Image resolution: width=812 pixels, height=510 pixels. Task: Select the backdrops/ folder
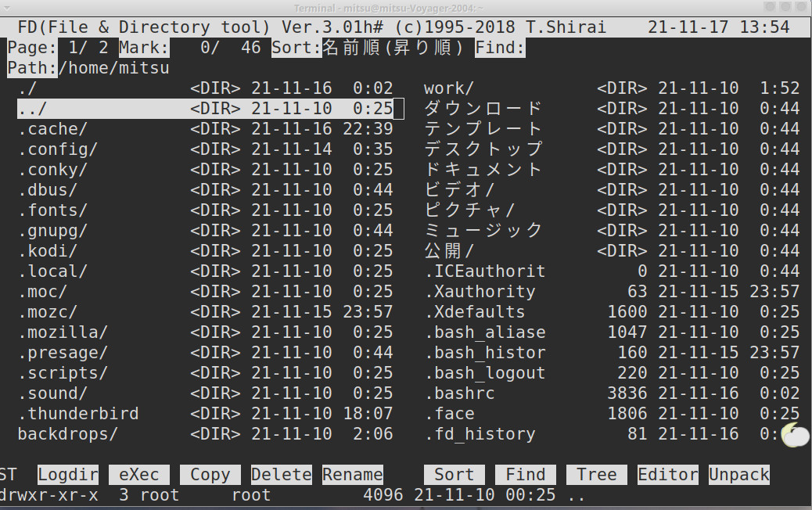tap(68, 434)
